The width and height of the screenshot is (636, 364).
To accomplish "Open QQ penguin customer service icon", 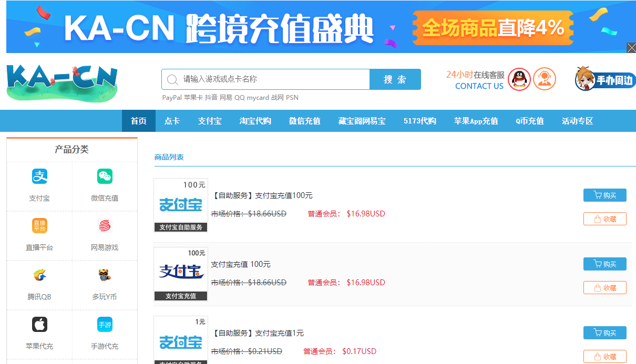I will click(x=519, y=80).
